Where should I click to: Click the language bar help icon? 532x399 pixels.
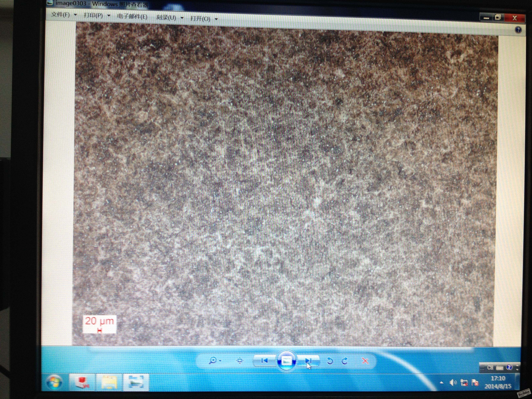(x=509, y=367)
